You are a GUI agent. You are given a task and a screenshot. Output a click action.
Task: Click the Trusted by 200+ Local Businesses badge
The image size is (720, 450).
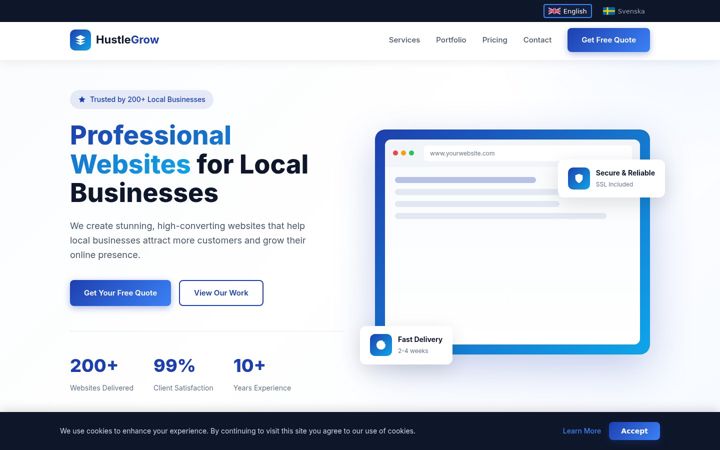(141, 100)
